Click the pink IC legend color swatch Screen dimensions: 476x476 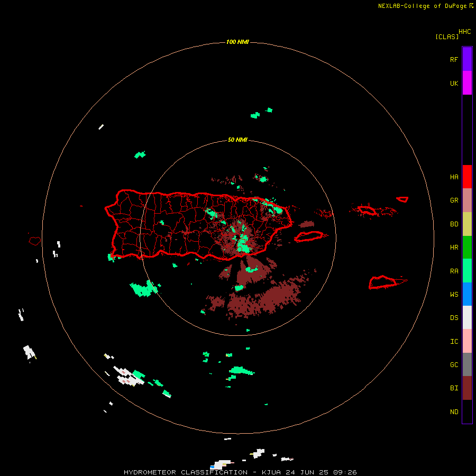tap(467, 341)
